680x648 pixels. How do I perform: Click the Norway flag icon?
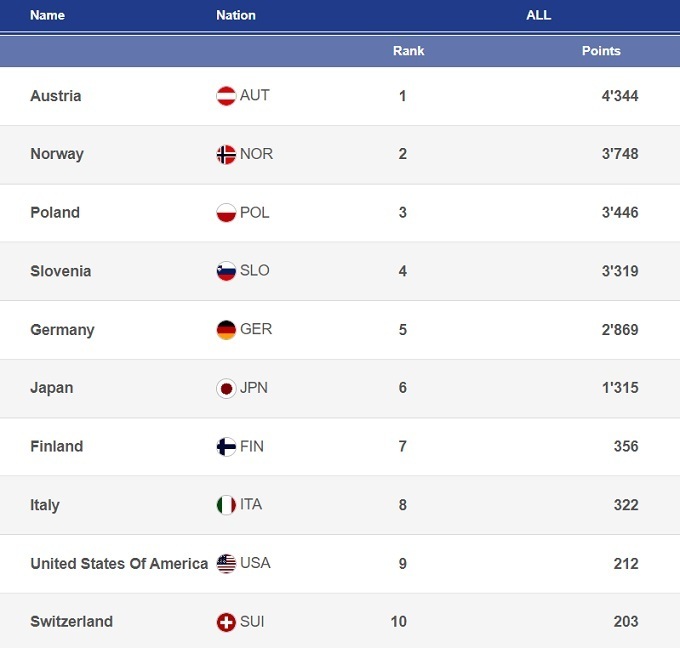pyautogui.click(x=226, y=154)
